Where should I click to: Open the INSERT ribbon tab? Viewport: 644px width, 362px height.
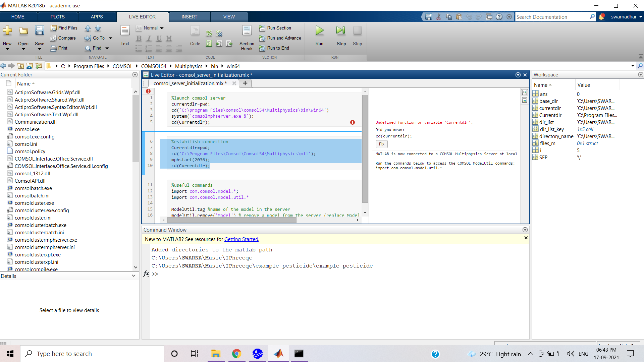(189, 17)
